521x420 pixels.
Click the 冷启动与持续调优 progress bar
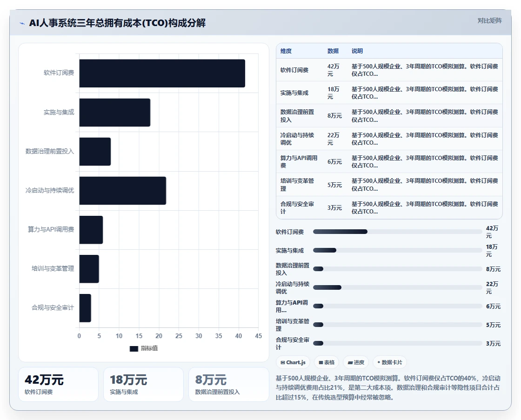(397, 287)
